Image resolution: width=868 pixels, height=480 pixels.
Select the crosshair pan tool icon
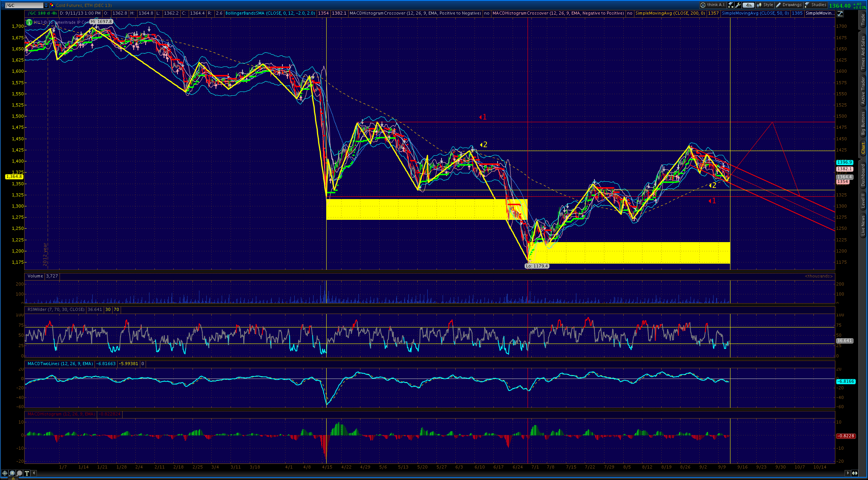coord(5,473)
